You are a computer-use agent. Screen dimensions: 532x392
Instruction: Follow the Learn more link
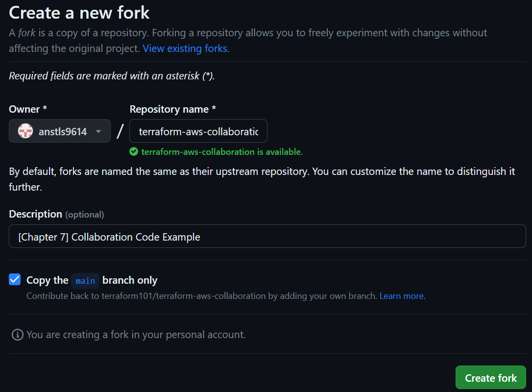pos(402,296)
